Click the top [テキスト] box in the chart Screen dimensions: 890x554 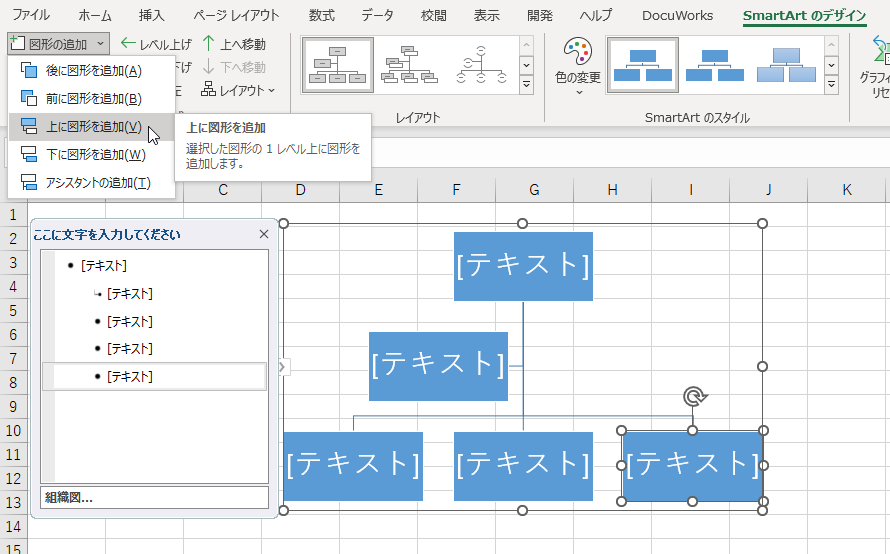click(523, 266)
